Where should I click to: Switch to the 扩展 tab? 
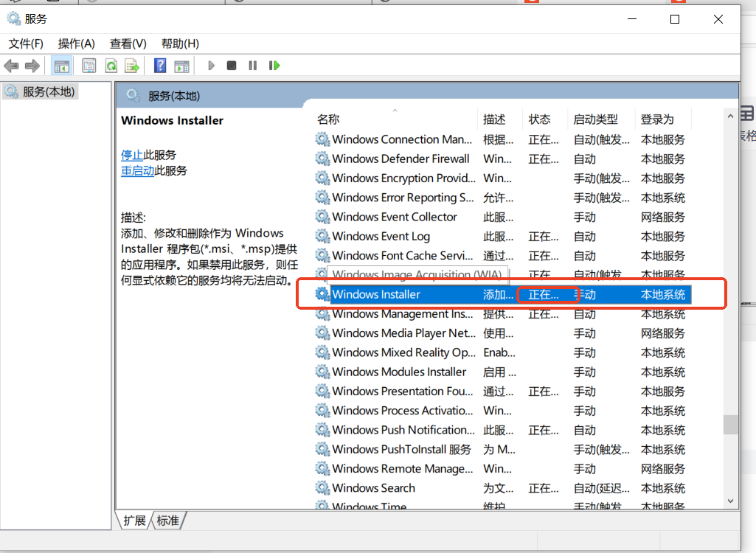134,521
